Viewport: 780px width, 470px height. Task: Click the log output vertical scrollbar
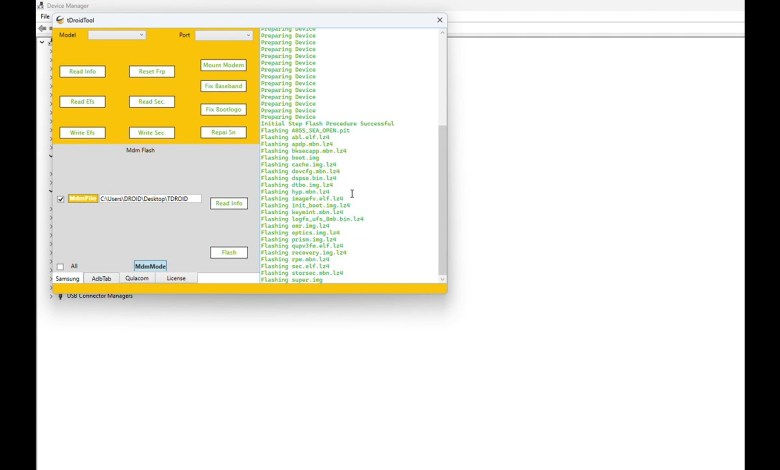pyautogui.click(x=442, y=200)
